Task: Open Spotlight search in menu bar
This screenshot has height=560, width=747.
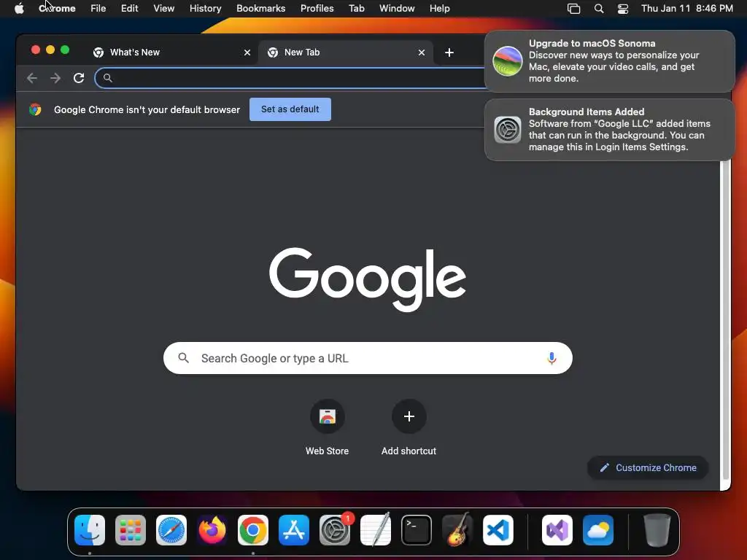Action: click(x=599, y=9)
